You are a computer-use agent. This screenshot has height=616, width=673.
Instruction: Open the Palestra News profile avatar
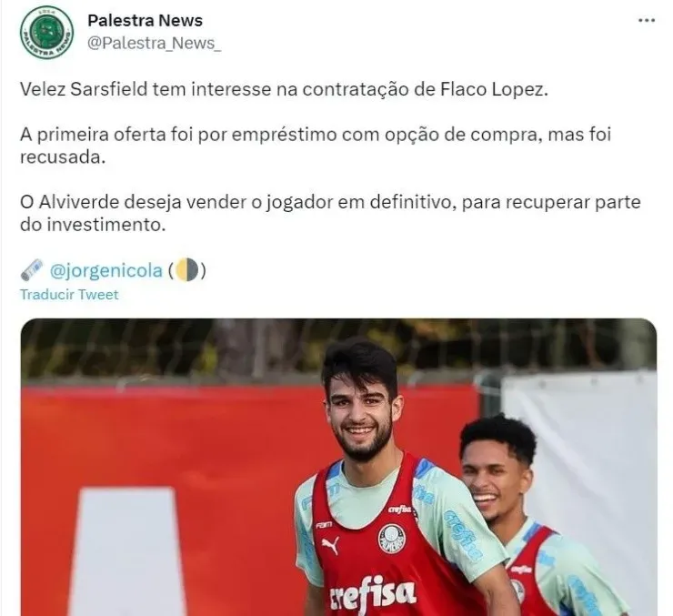click(x=46, y=32)
